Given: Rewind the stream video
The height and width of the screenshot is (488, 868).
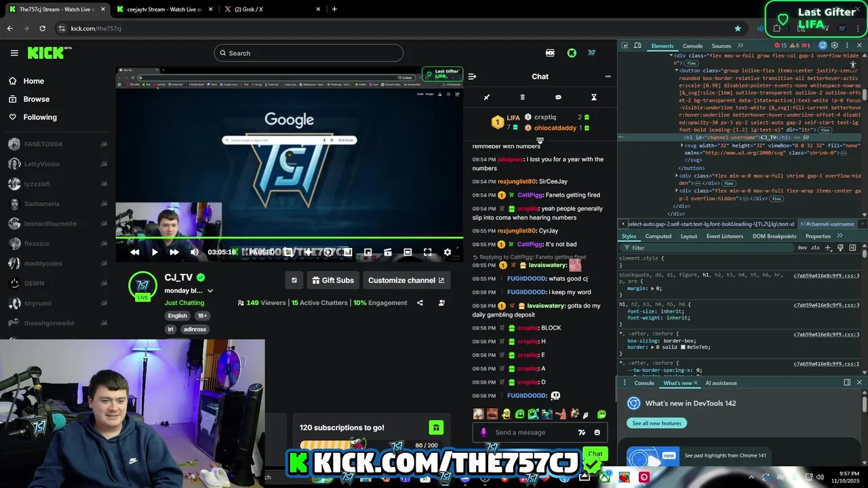Looking at the screenshot, I should coord(134,252).
